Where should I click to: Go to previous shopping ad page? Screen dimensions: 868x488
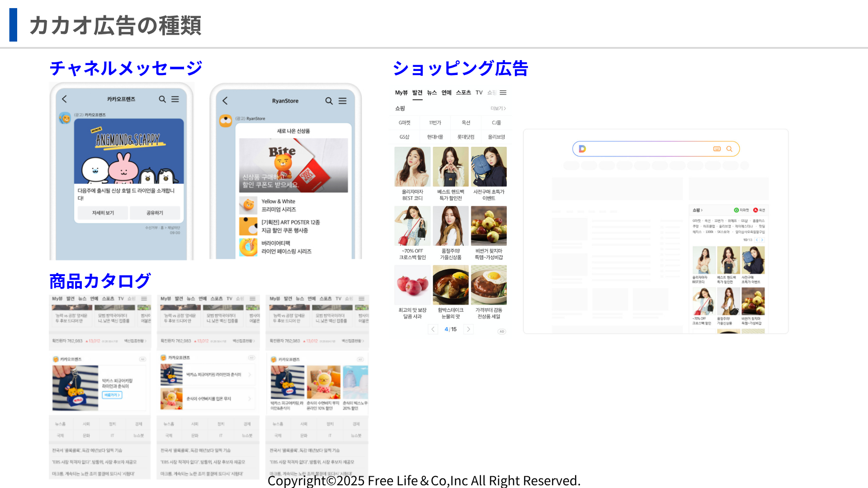click(x=433, y=329)
